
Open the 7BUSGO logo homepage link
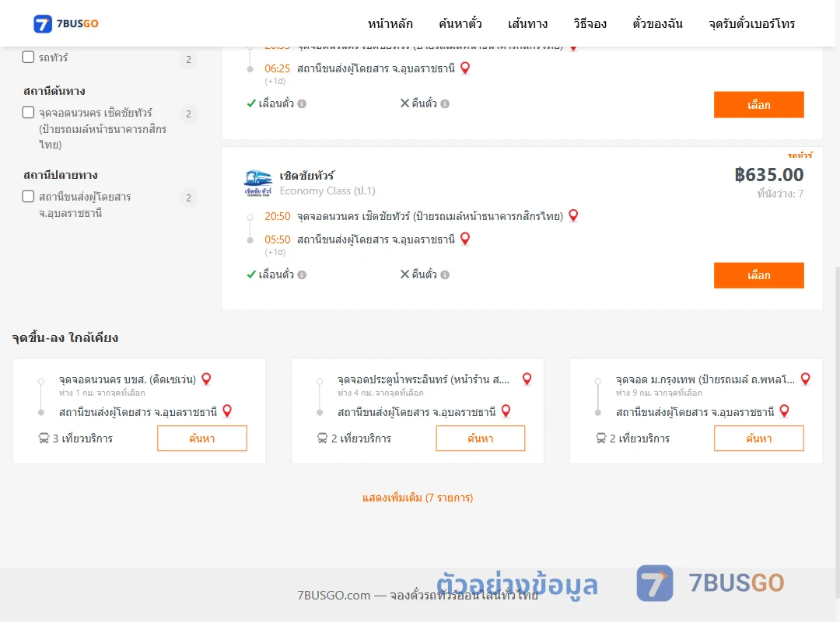[x=66, y=23]
